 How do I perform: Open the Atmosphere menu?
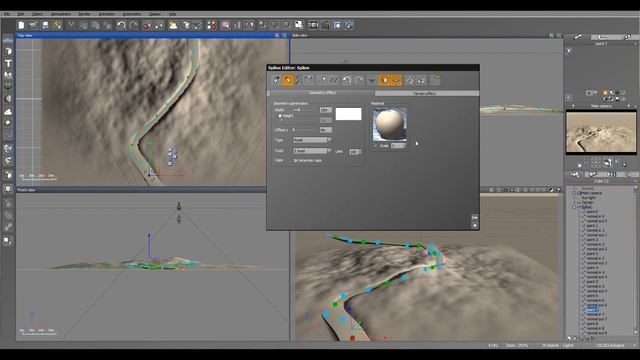click(x=60, y=14)
